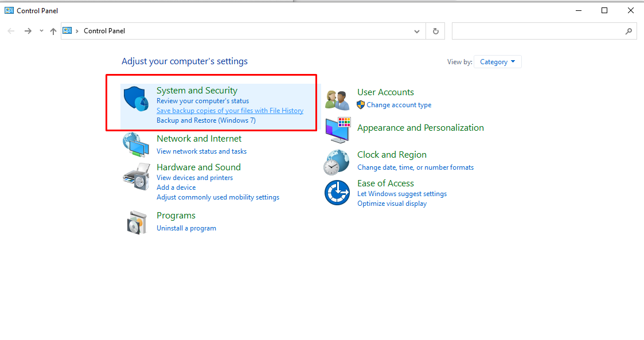Refresh the Control Panel address bar

point(436,31)
